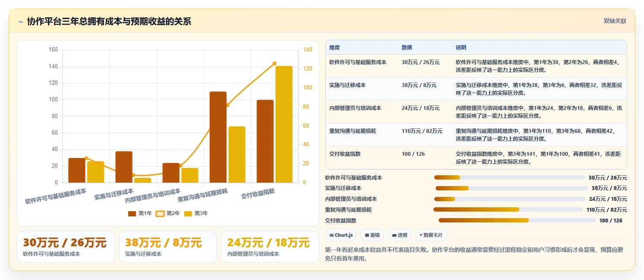
Task: Toggle the 第2年 legend entry
Action: pyautogui.click(x=168, y=213)
